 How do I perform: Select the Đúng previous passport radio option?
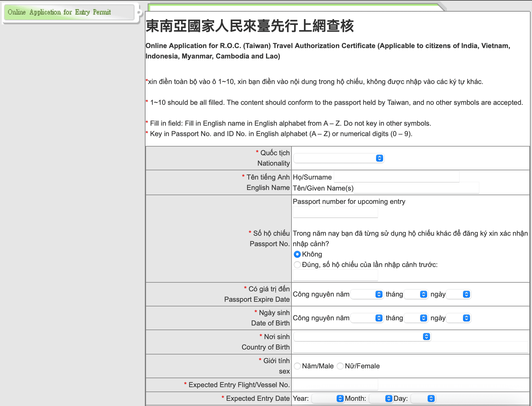click(x=297, y=265)
